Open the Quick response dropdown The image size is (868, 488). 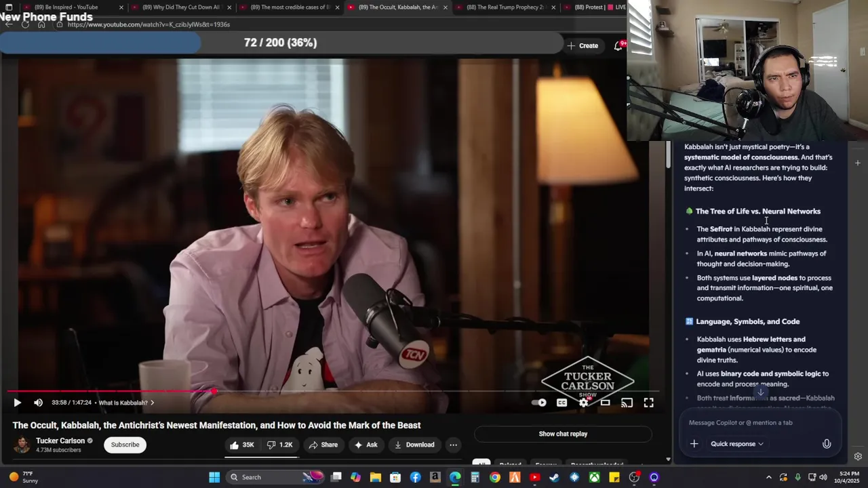(x=736, y=444)
